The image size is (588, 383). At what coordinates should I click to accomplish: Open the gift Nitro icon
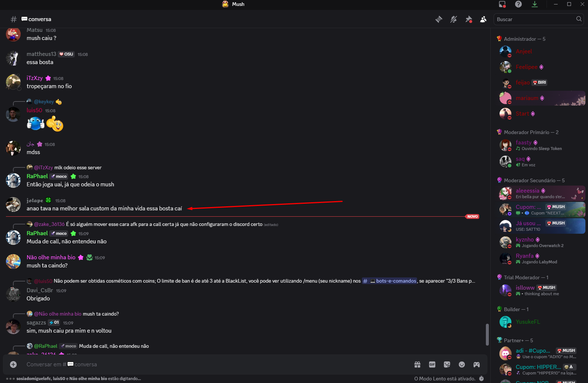click(x=417, y=364)
